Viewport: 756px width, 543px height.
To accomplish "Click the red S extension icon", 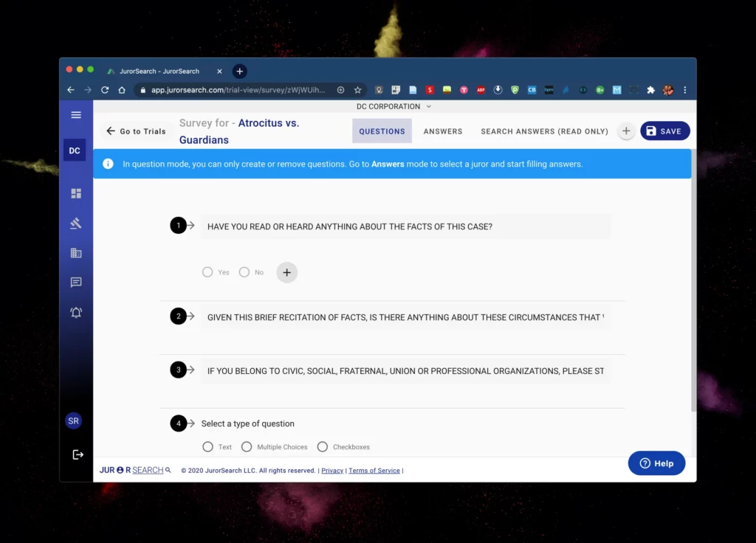I will click(430, 90).
